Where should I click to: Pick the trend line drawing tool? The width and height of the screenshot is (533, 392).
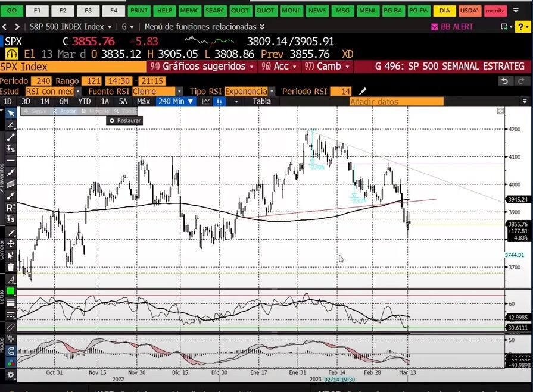point(11,137)
